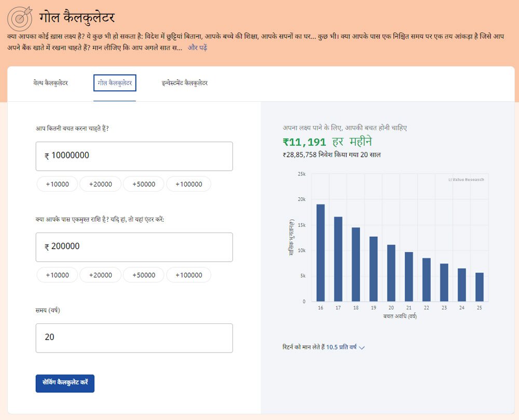Screen dimensions: 519x420
Task: Select the 20-year bar in chart
Action: [x=391, y=273]
